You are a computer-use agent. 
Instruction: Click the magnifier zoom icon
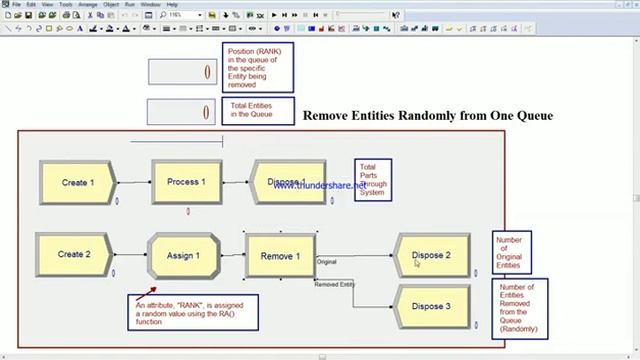tap(163, 15)
